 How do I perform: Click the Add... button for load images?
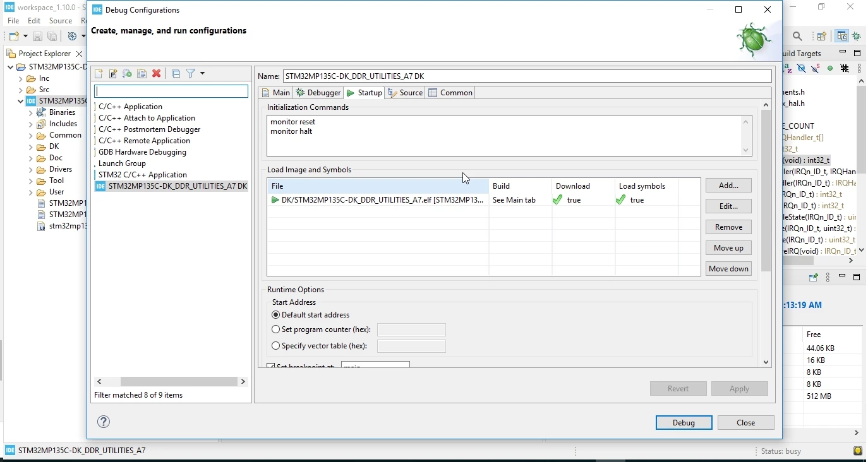(x=728, y=186)
